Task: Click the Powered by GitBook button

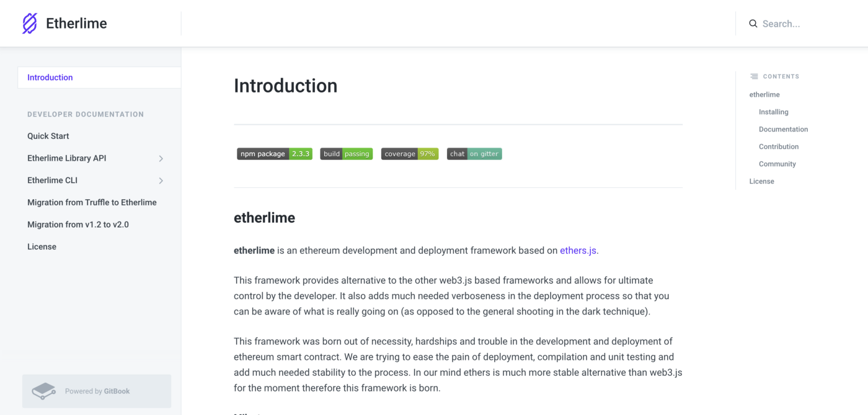Action: [x=97, y=391]
